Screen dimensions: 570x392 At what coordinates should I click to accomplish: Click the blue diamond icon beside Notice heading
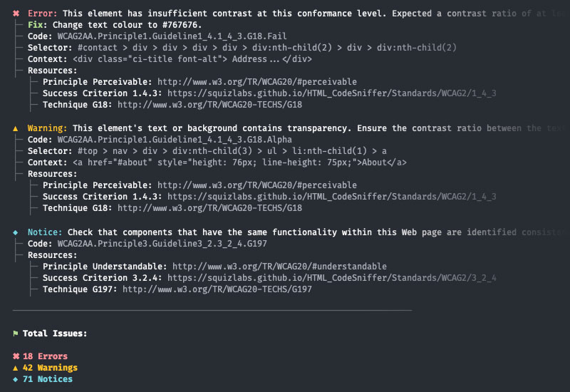tap(16, 232)
